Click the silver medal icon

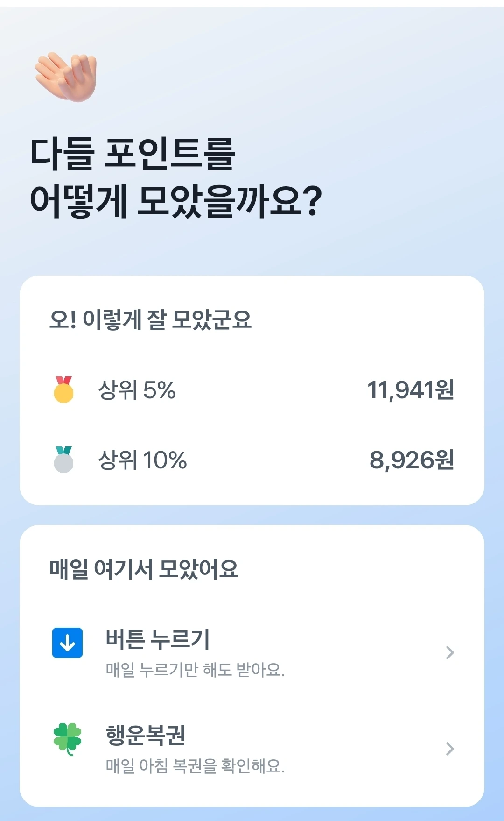click(63, 460)
